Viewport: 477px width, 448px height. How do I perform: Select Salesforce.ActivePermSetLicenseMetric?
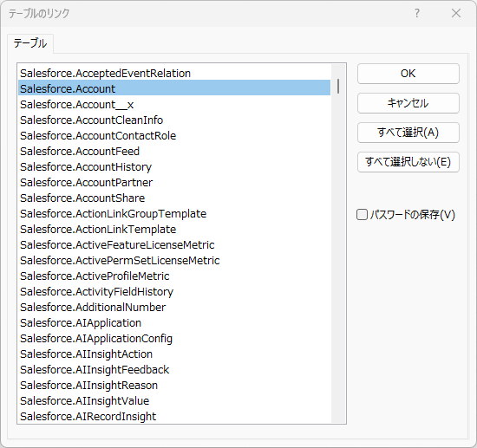174,261
